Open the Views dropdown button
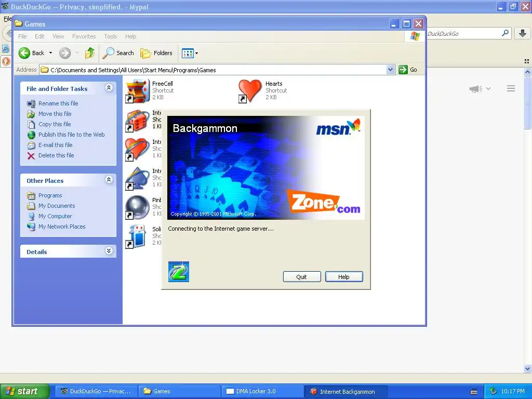532x399 pixels. (190, 53)
